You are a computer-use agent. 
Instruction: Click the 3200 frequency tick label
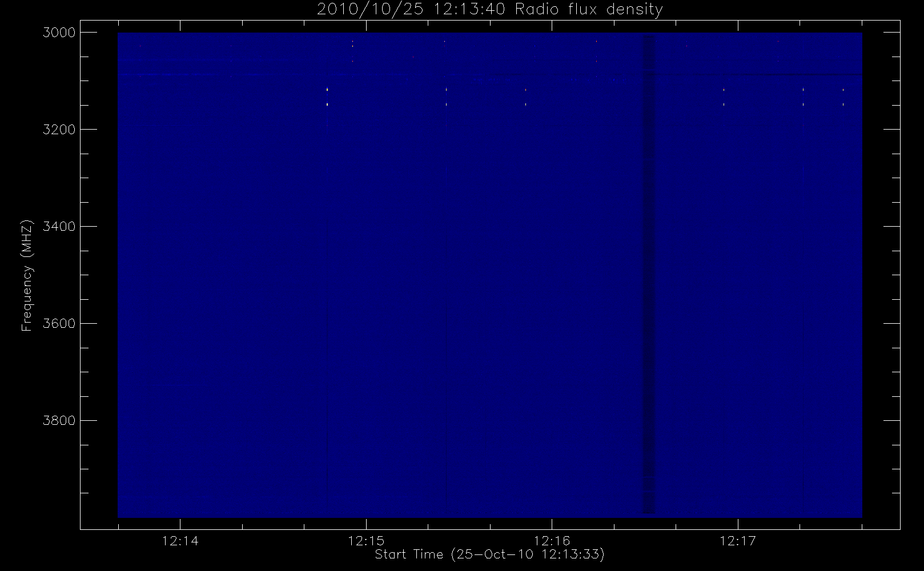(59, 130)
